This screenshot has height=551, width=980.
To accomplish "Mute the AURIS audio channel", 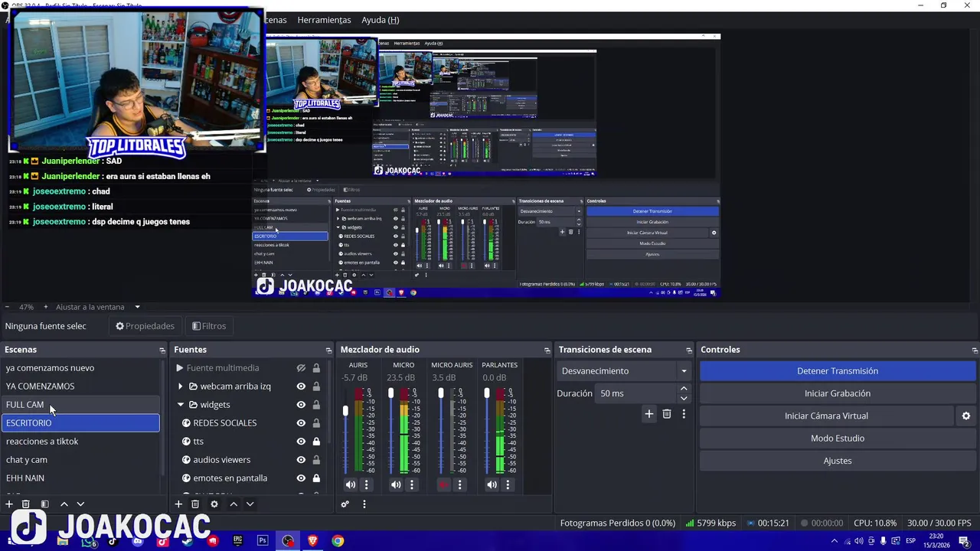I will click(x=351, y=484).
